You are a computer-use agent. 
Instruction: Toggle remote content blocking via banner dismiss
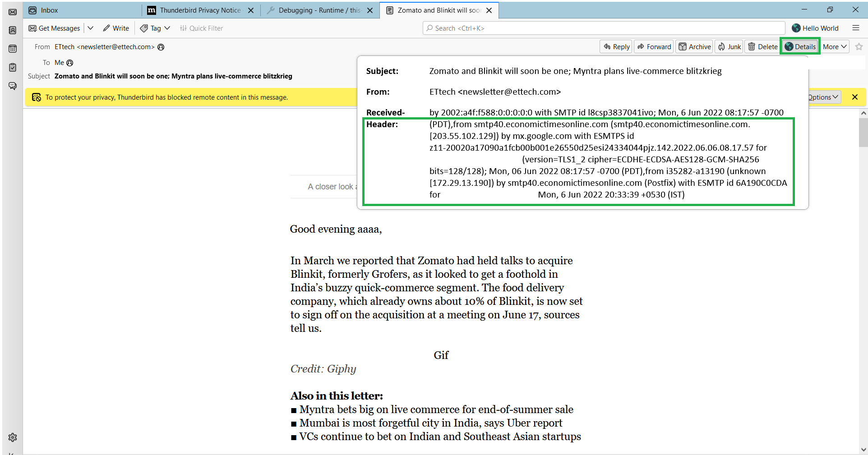[855, 97]
